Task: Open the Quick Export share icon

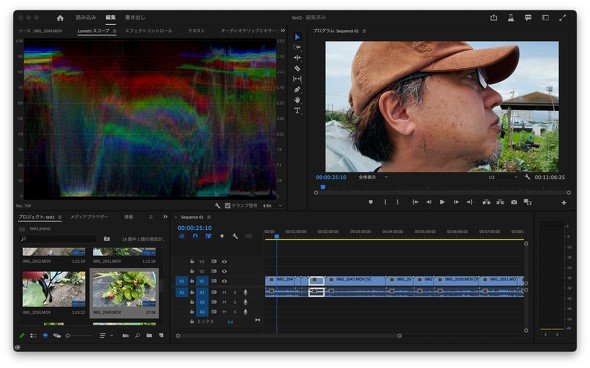Action: coord(494,18)
